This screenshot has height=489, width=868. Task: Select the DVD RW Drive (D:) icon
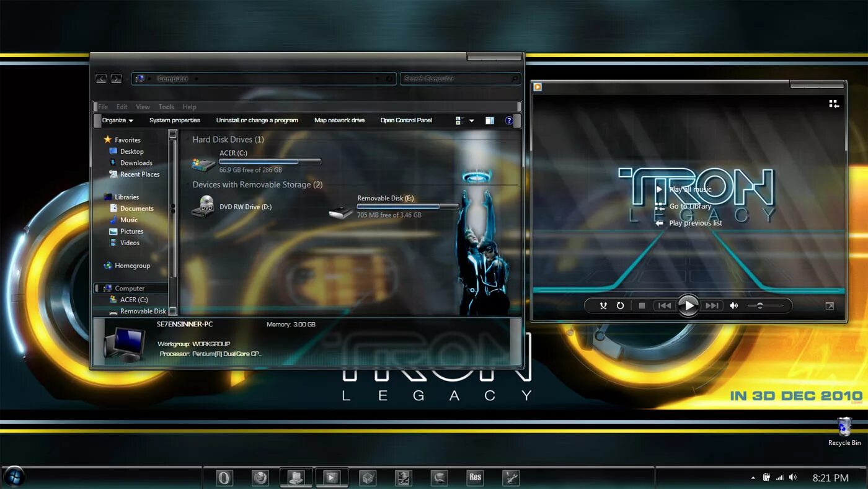point(203,207)
